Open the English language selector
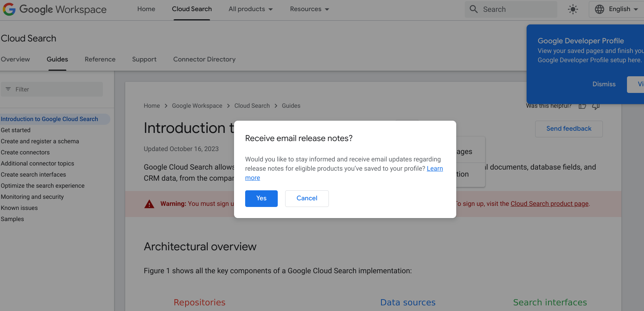This screenshot has width=644, height=311. pyautogui.click(x=619, y=9)
